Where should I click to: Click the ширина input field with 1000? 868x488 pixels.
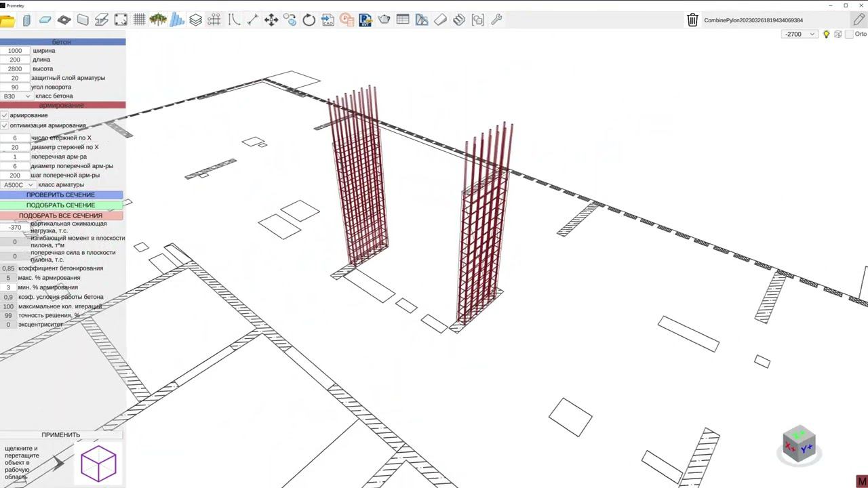click(x=15, y=51)
